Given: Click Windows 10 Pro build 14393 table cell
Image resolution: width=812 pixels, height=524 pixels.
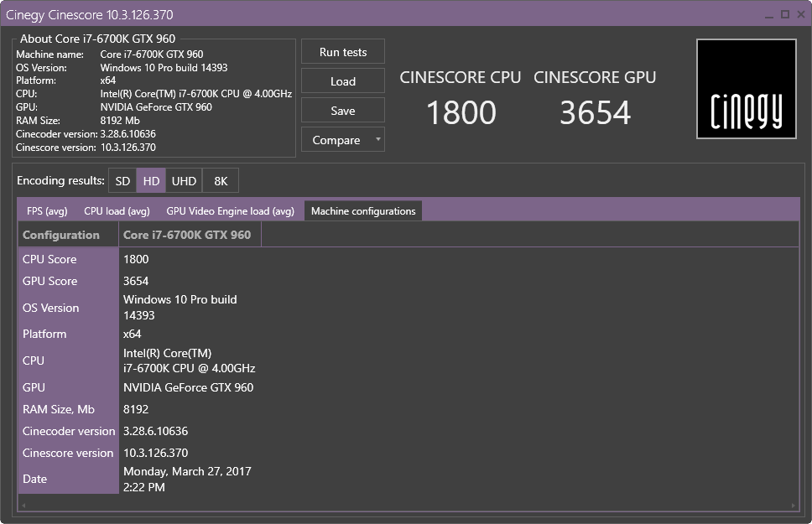Looking at the screenshot, I should coord(180,308).
